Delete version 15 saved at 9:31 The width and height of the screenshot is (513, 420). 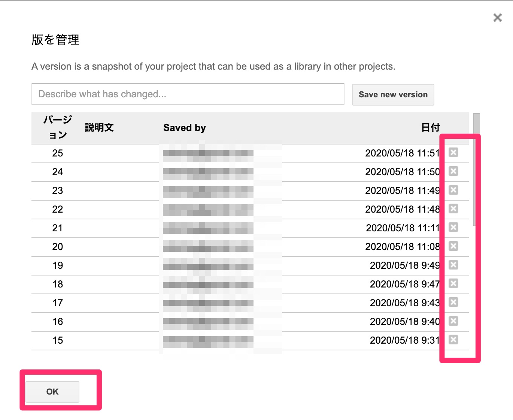(x=453, y=340)
